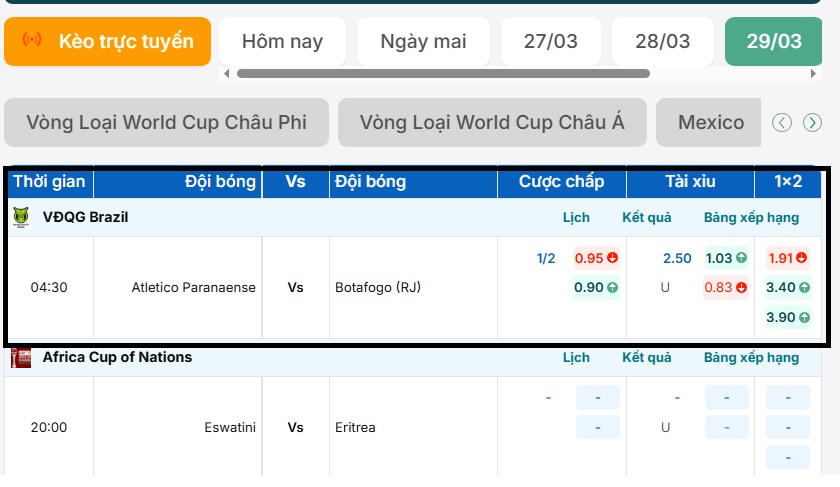Click the red down arrow beside 0.95
840x487 pixels.
point(612,258)
